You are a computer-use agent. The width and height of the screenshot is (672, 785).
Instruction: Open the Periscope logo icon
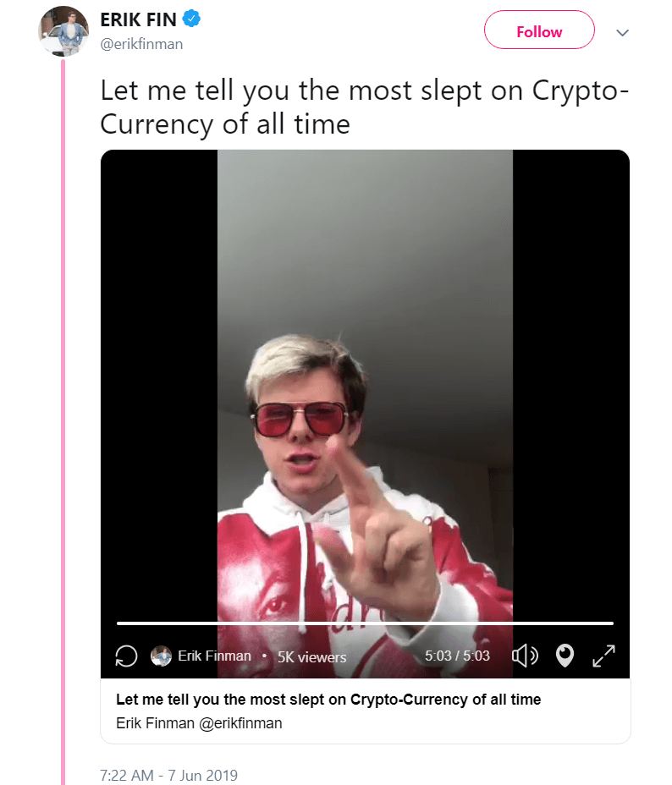565,656
